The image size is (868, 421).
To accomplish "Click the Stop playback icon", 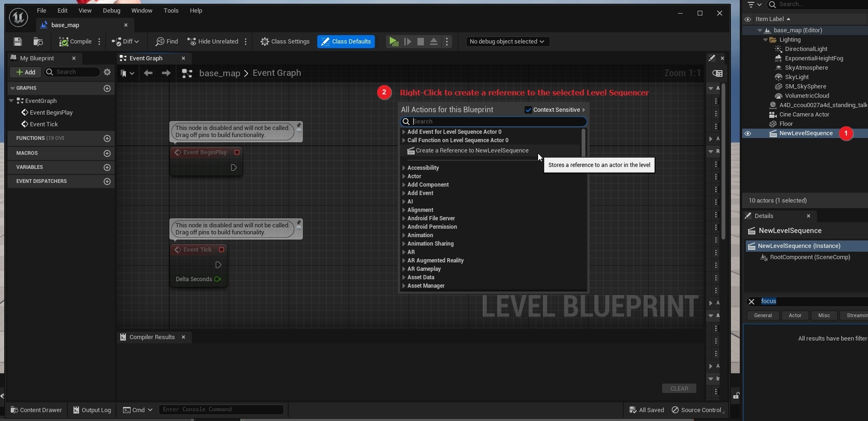I will 421,42.
